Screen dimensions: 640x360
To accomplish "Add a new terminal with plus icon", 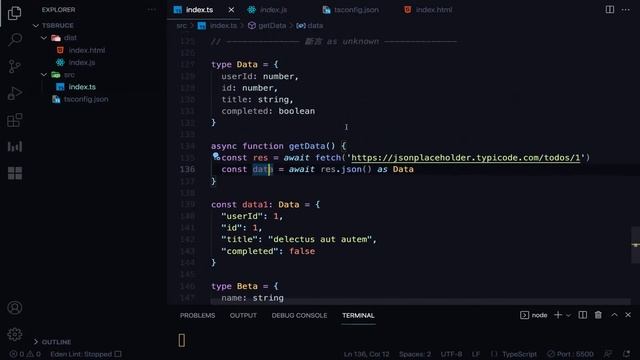I will click(558, 315).
